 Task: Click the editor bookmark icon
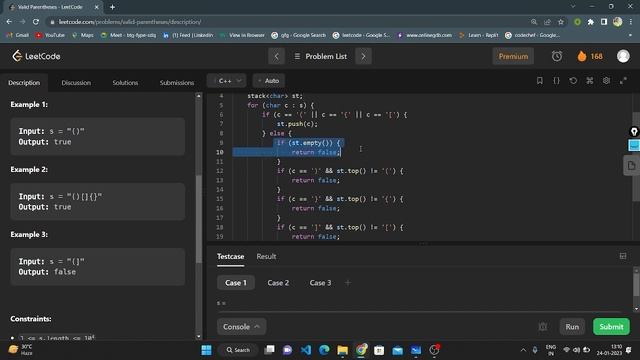[540, 80]
